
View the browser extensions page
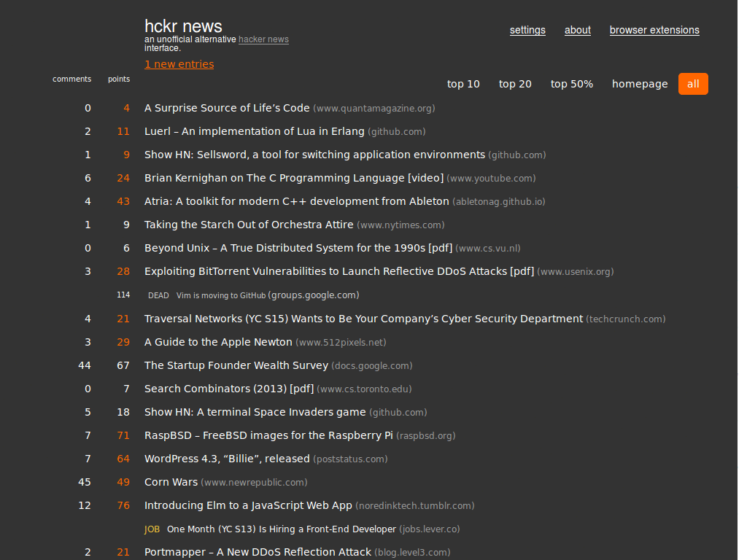coord(654,30)
